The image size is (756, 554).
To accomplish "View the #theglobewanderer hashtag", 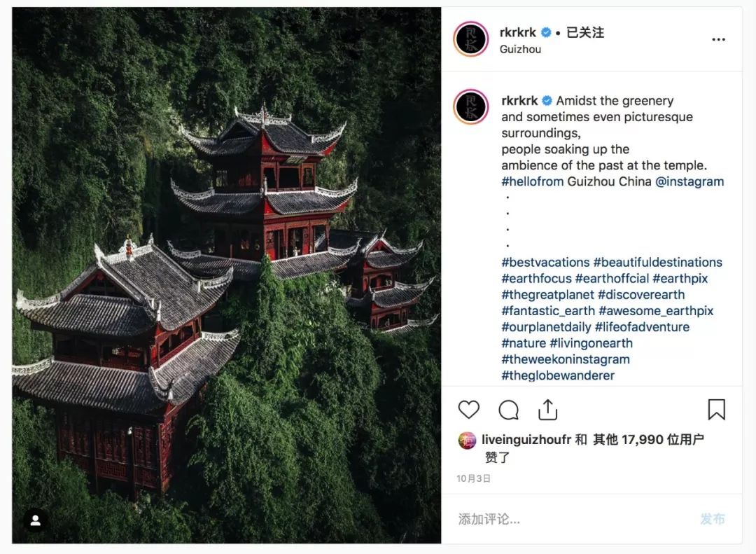I will [558, 375].
